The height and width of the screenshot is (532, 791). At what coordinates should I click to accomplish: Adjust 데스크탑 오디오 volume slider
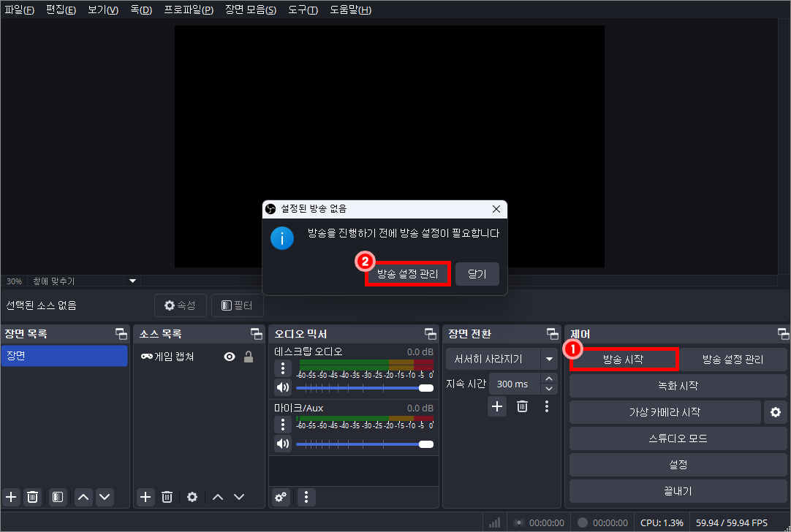click(365, 388)
